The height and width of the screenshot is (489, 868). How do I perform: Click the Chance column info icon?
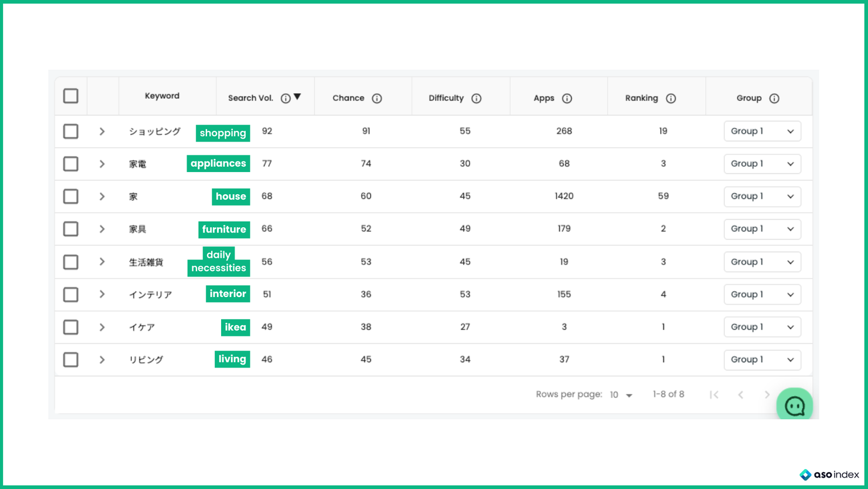(x=377, y=99)
